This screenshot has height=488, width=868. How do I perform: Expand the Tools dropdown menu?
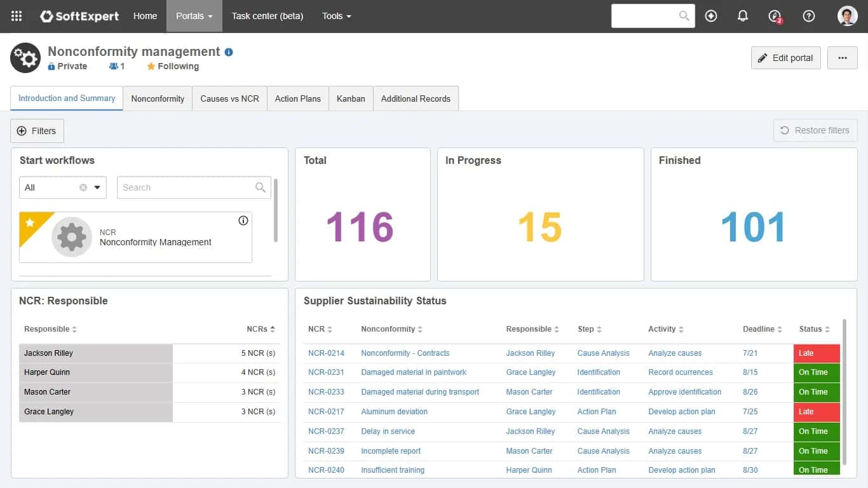coord(336,16)
